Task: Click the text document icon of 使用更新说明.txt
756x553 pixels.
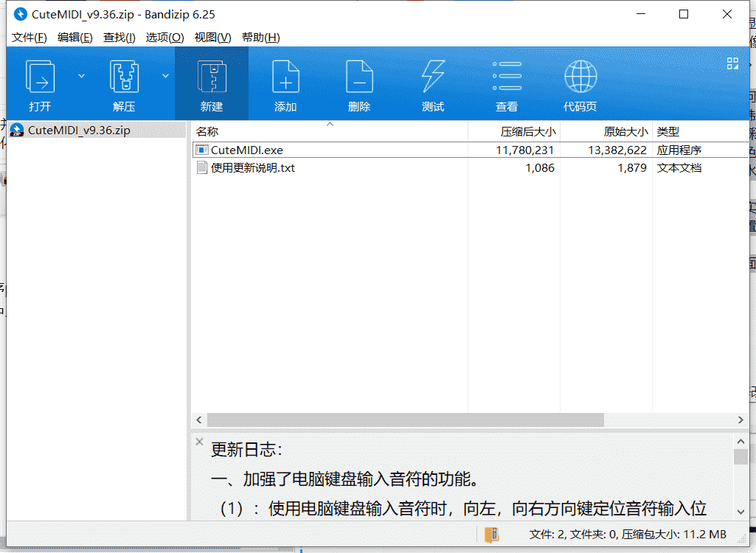Action: tap(202, 168)
